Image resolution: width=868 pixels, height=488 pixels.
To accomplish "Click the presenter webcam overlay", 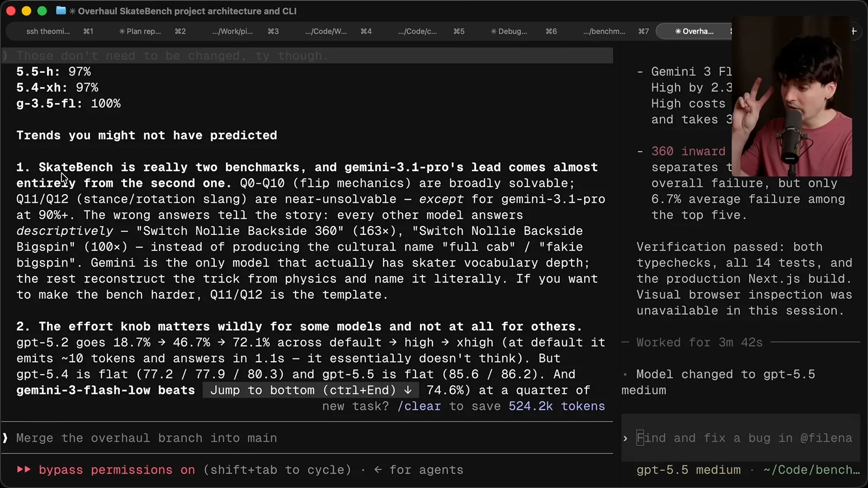I will click(792, 97).
